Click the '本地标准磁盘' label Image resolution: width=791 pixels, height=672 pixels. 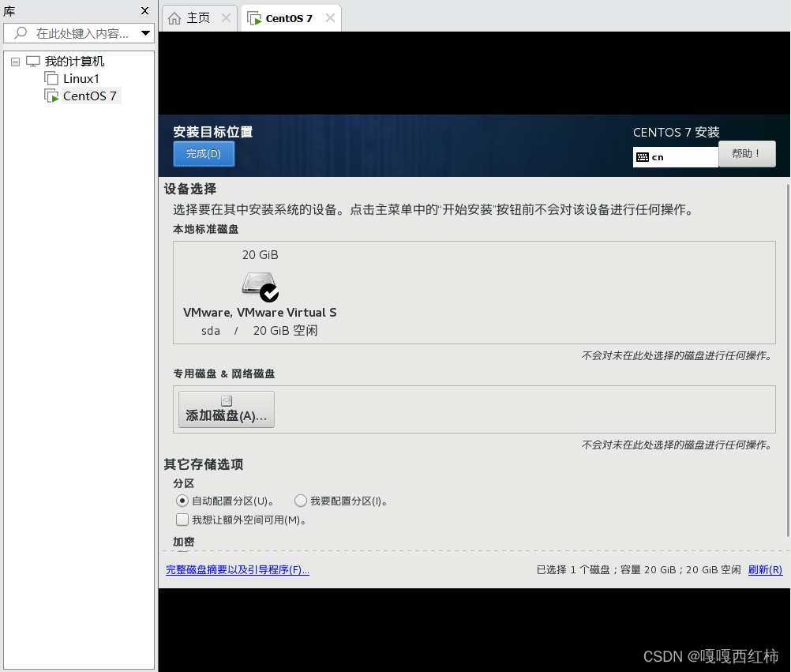coord(206,229)
